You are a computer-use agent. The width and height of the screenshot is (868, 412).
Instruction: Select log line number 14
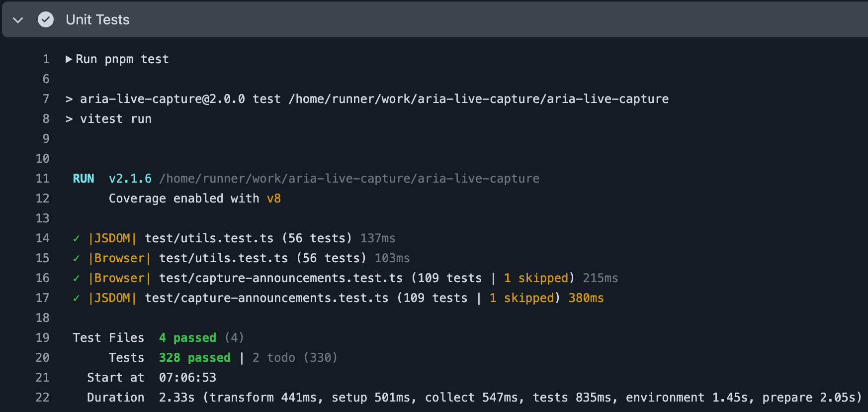click(43, 238)
